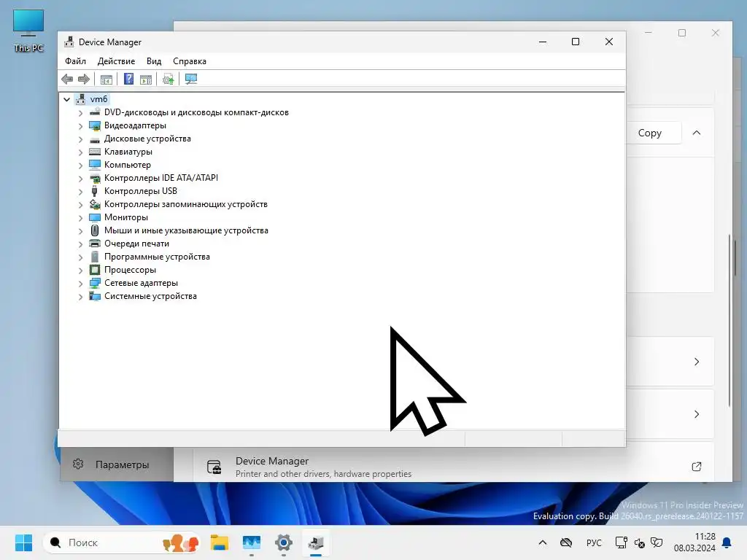The height and width of the screenshot is (560, 747).
Task: Click the Forward arrow in Device Manager toolbar
Action: 84,79
